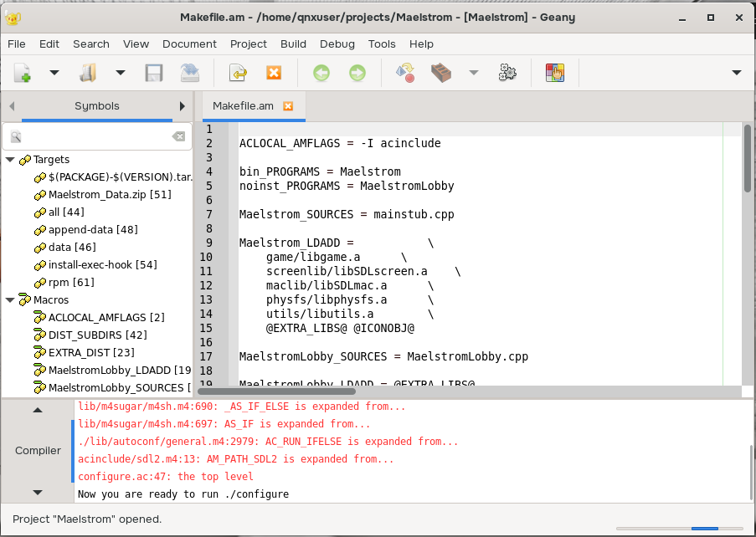Click the New file toolbar icon

pos(23,74)
